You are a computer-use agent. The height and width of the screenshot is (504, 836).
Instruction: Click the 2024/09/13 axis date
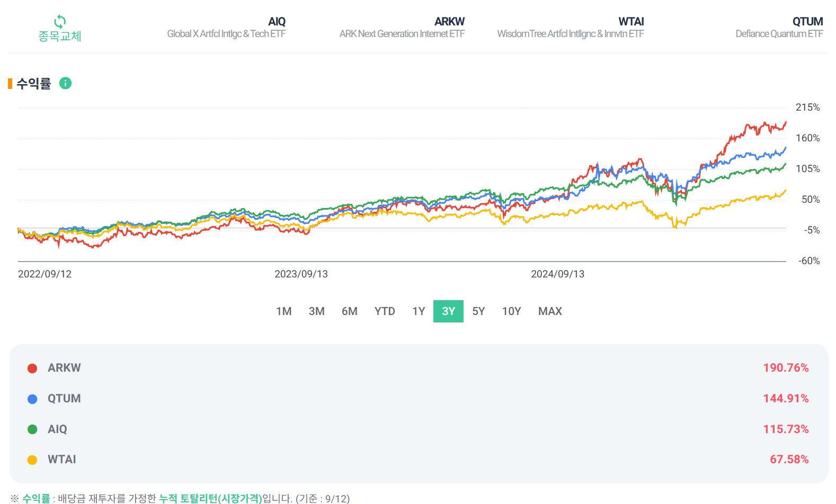coord(558,274)
